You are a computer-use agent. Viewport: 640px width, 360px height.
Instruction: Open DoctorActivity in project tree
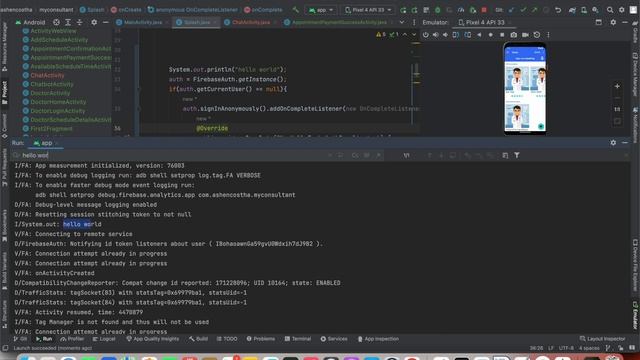click(x=50, y=93)
